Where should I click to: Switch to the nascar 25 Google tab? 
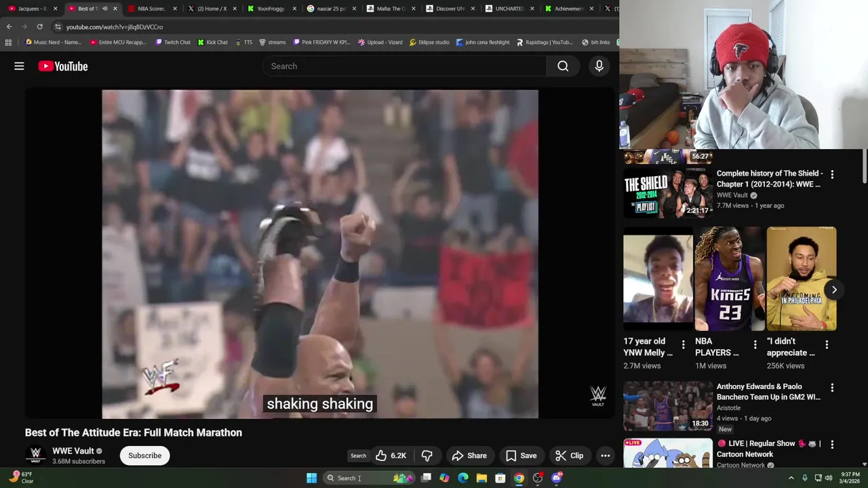331,9
